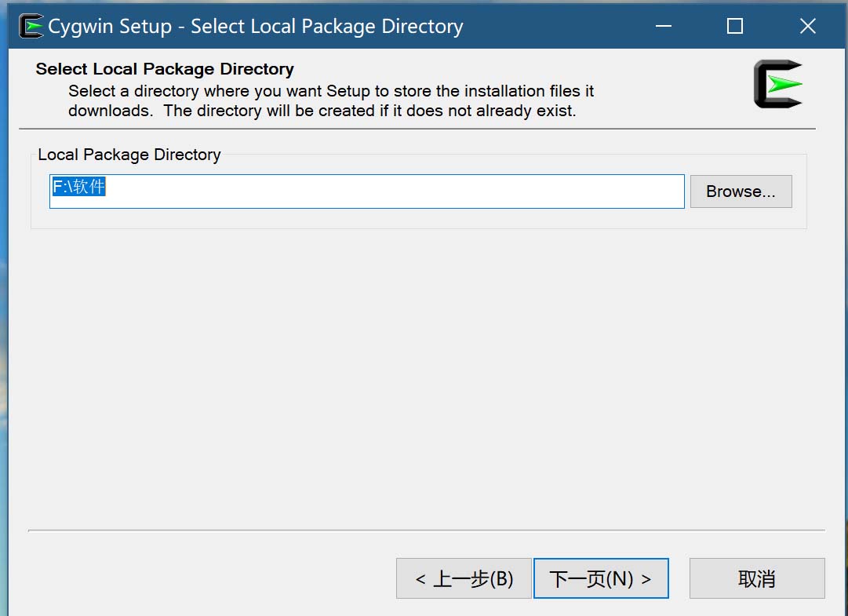848x616 pixels.
Task: Cancel setup with 取消 button
Action: point(756,578)
